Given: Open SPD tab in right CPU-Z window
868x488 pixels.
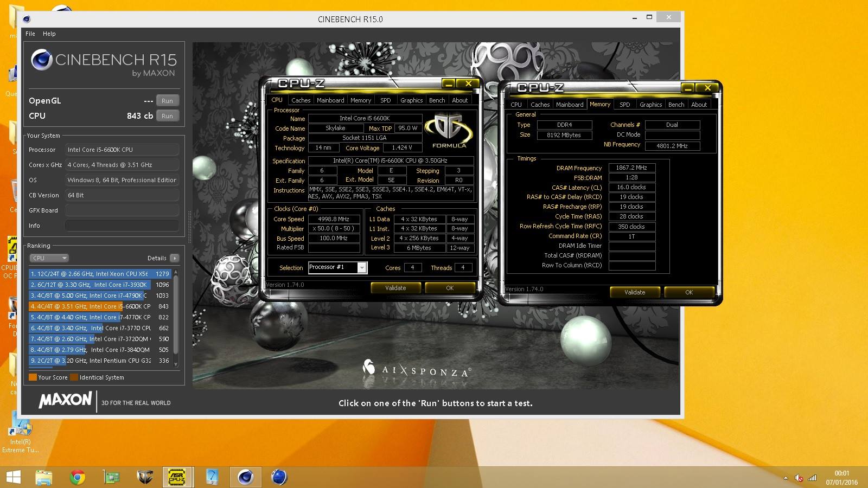Looking at the screenshot, I should 625,105.
